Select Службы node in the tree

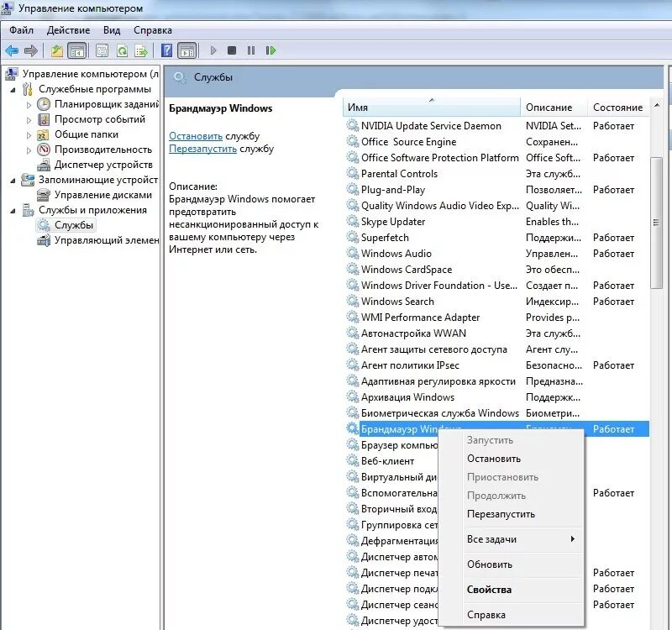coord(74,225)
